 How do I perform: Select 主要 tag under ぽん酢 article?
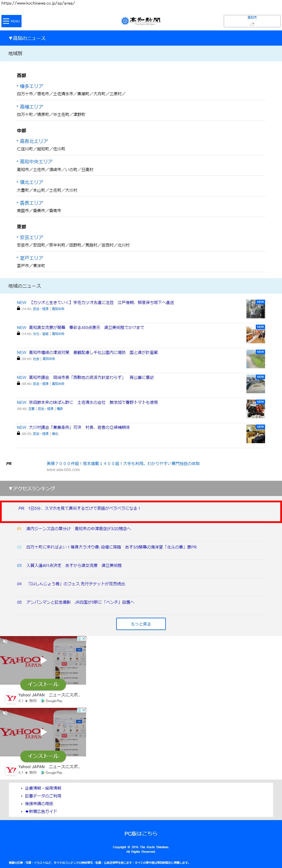pos(31,408)
